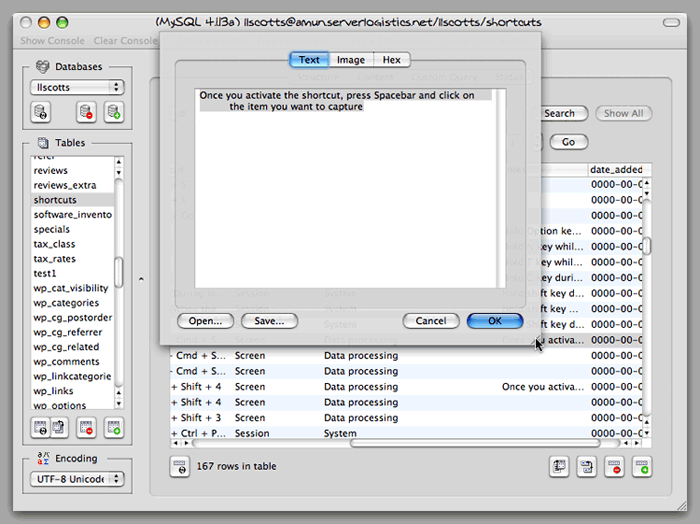Image resolution: width=700 pixels, height=524 pixels.
Task: Click the refresh databases icon under Databases
Action: 41,112
